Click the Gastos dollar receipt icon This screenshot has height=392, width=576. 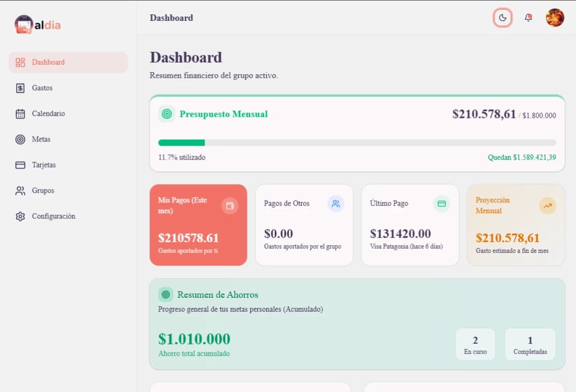pyautogui.click(x=20, y=88)
